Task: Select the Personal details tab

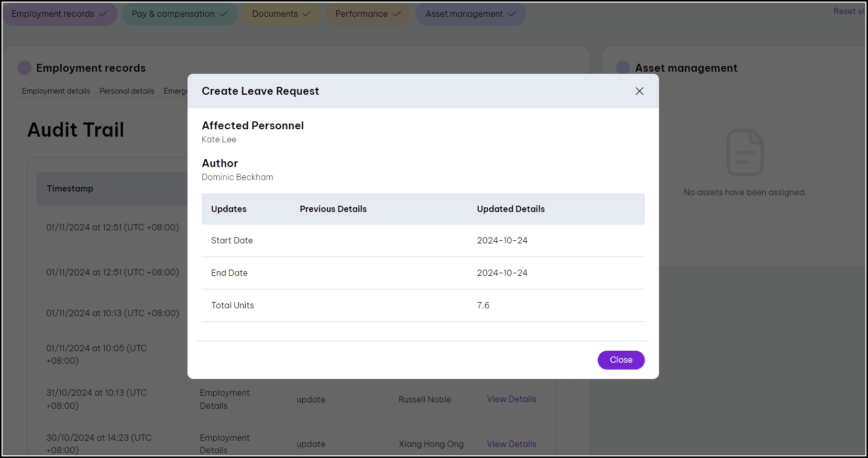Action: point(127,91)
